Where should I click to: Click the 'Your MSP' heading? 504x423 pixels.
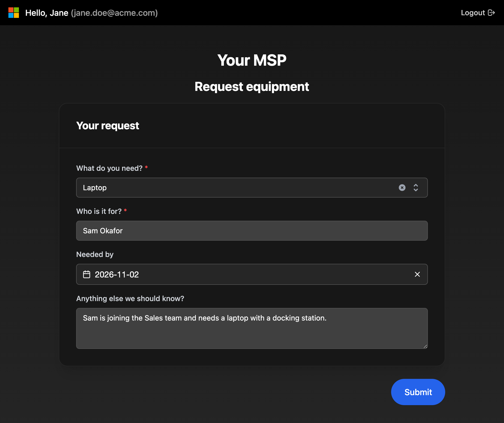[x=252, y=60]
